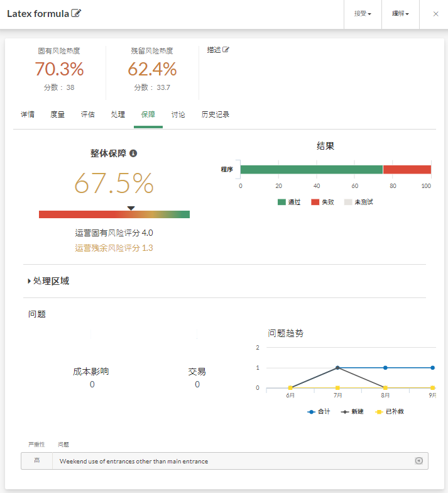Click the black marker on the assurance color gauge
Viewport: 448px width, 493px height.
pos(131,208)
